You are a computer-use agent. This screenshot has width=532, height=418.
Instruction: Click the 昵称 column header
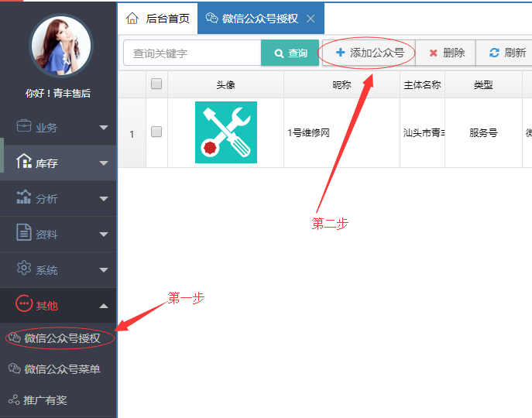342,84
